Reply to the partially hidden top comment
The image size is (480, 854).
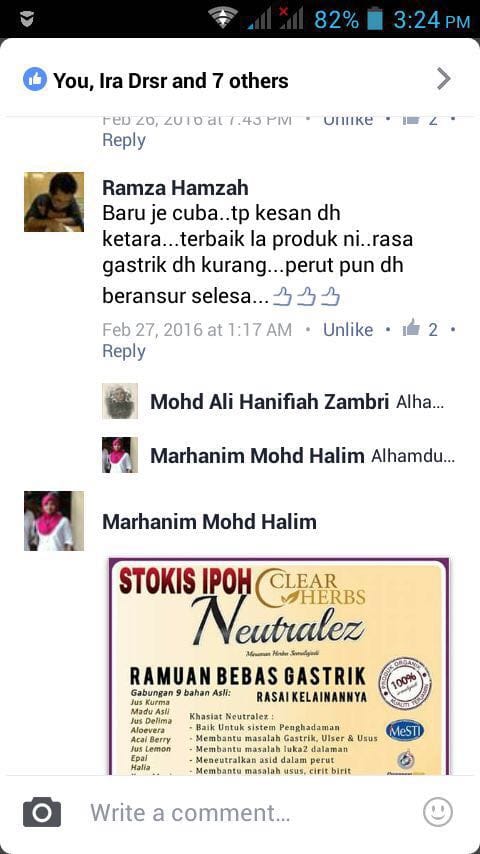click(x=124, y=140)
